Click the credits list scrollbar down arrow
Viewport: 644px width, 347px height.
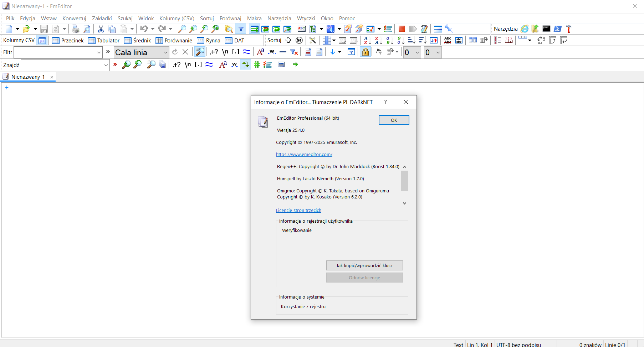pos(404,203)
